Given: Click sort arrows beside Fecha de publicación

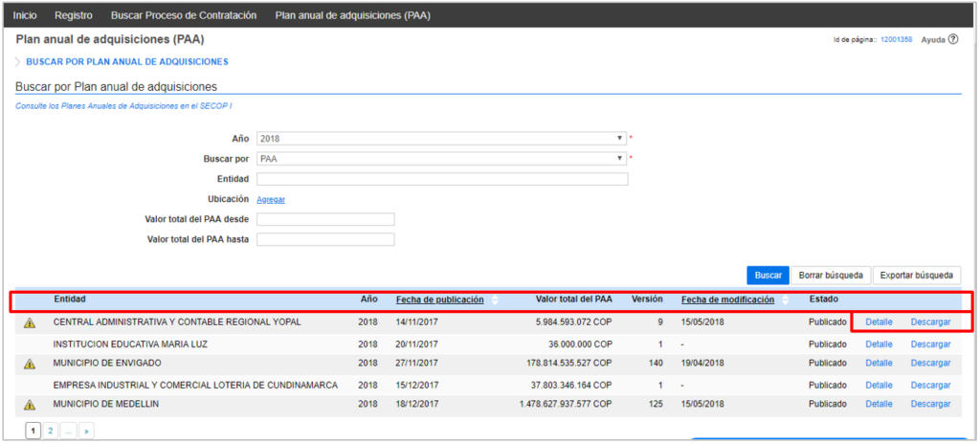Looking at the screenshot, I should (495, 299).
